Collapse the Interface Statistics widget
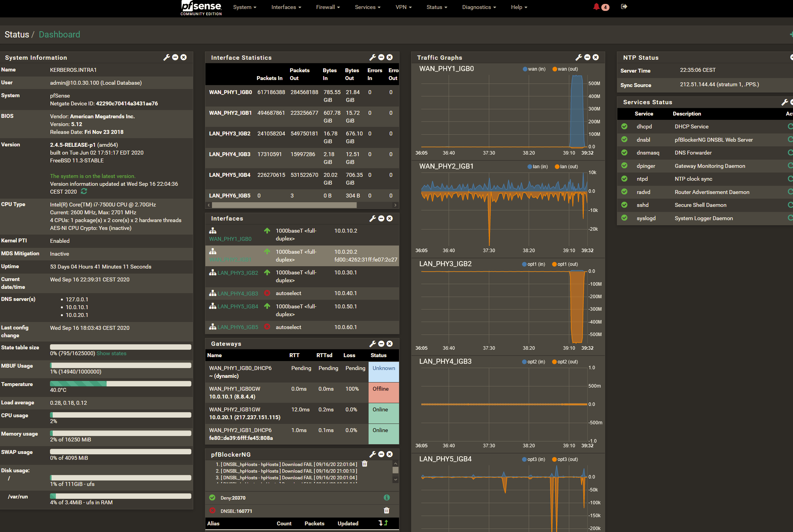Image resolution: width=793 pixels, height=532 pixels. pyautogui.click(x=381, y=57)
